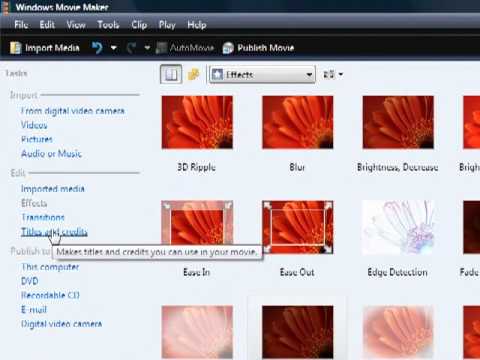Click the Videos import link

[34, 125]
